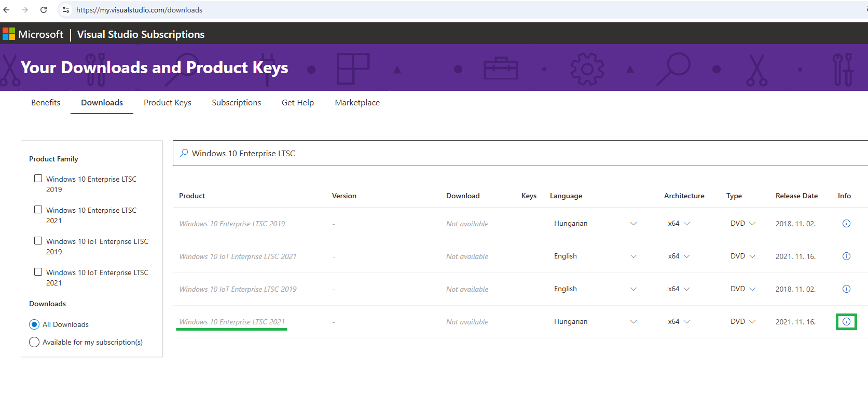Go to the Get Help tab

coord(298,103)
